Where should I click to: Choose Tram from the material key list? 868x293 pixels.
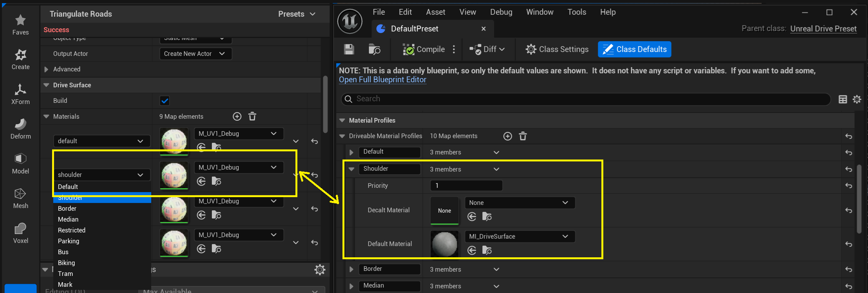coord(102,274)
